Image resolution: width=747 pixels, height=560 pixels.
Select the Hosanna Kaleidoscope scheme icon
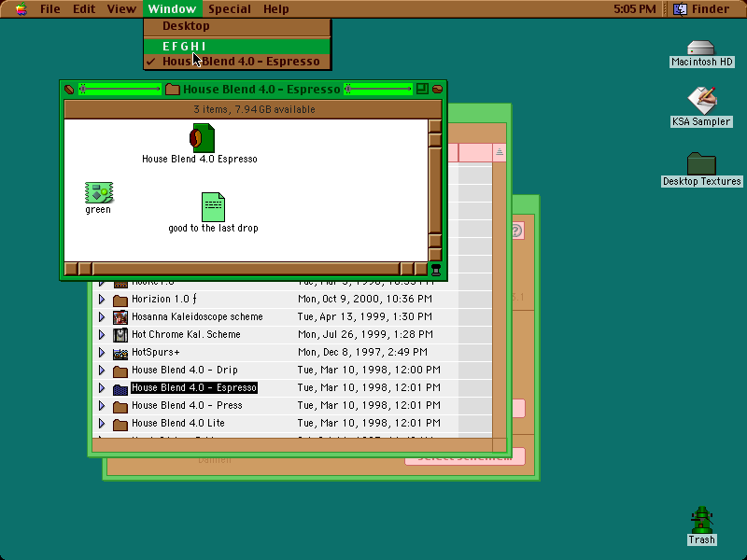(120, 317)
